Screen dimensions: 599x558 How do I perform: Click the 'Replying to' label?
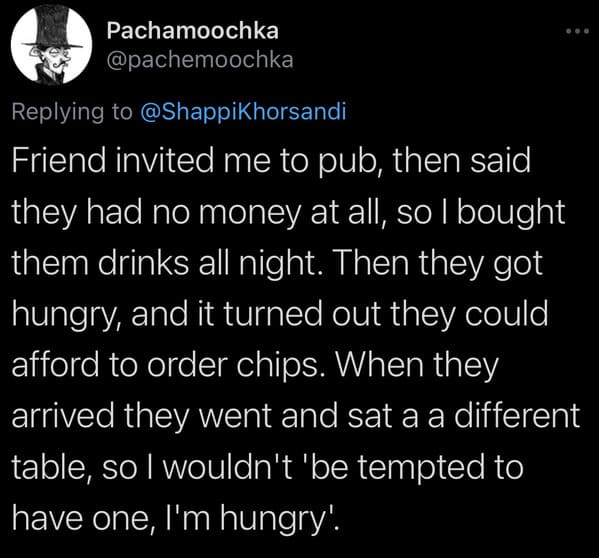click(x=72, y=112)
